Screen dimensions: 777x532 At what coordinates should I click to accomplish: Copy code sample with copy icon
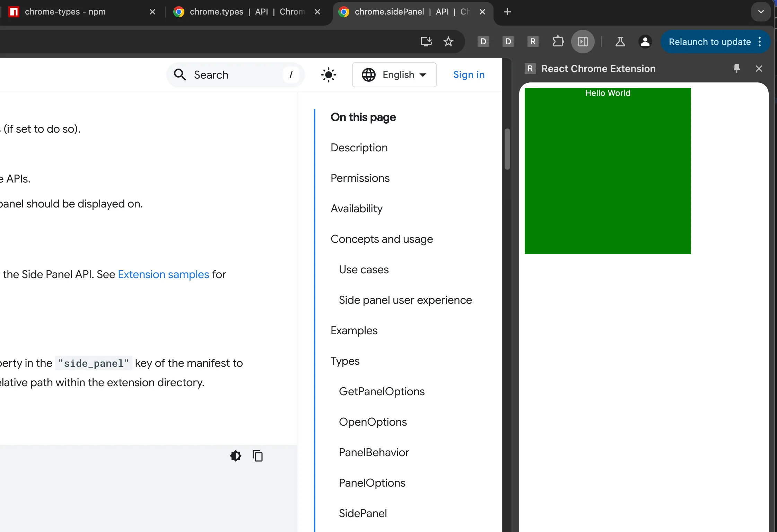(x=257, y=456)
